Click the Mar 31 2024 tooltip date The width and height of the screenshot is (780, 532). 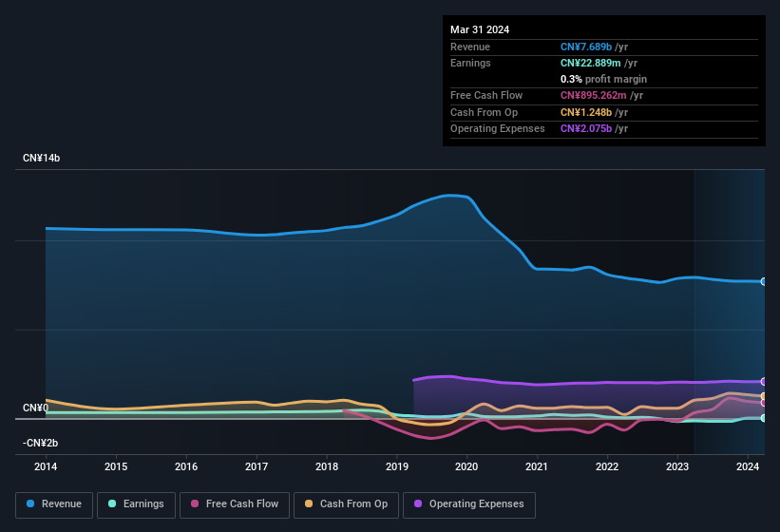pos(480,29)
